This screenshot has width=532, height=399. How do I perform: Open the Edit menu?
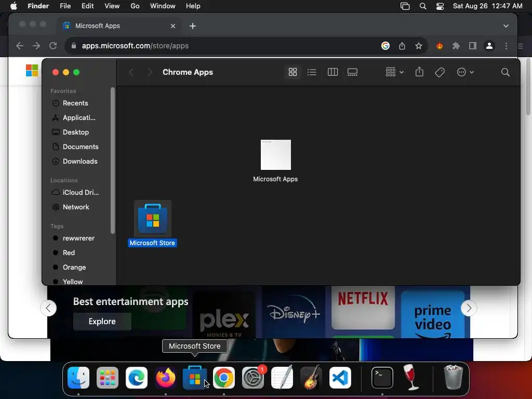click(87, 6)
